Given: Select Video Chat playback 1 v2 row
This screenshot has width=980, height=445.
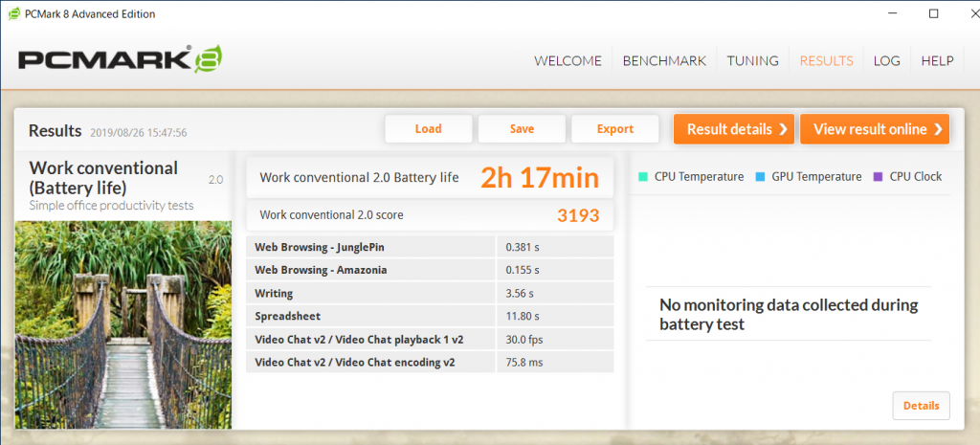Looking at the screenshot, I should coord(430,340).
